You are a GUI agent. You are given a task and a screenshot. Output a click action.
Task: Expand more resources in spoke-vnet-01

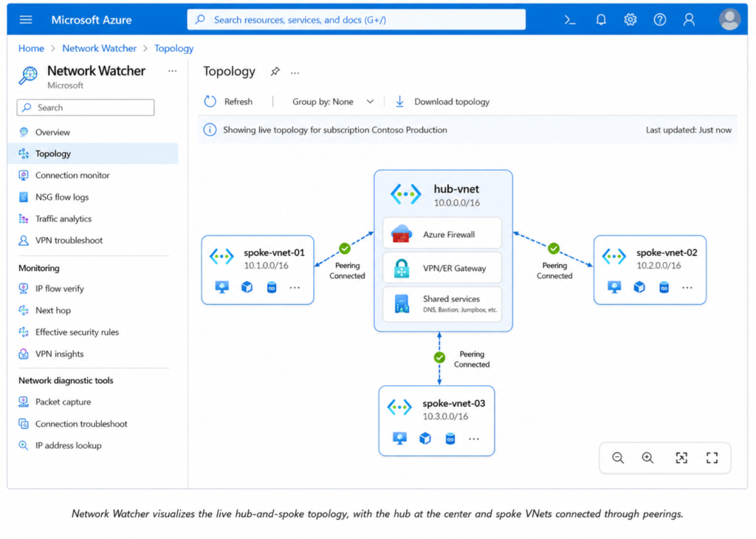(295, 288)
